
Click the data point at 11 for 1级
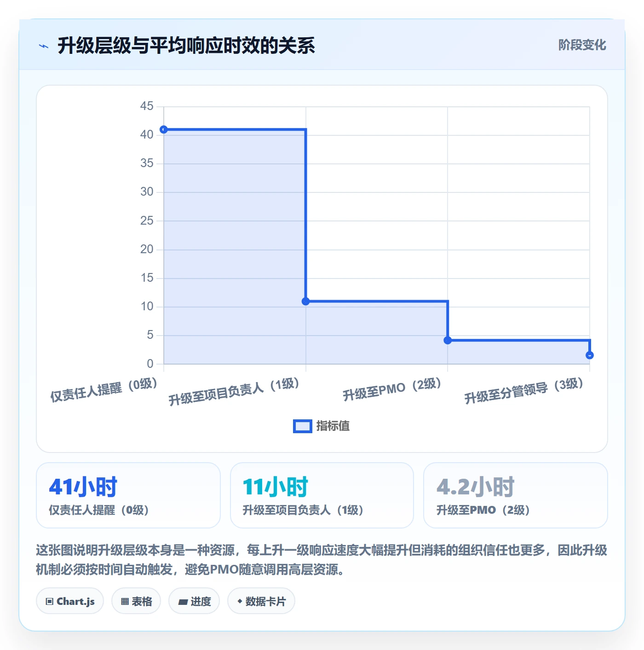click(x=306, y=302)
